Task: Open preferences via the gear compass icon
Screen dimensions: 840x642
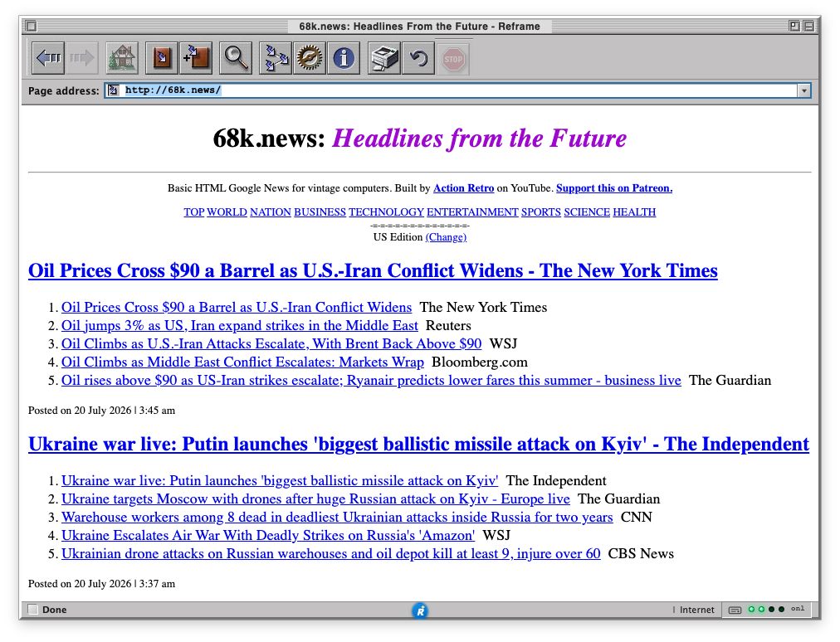Action: 310,58
